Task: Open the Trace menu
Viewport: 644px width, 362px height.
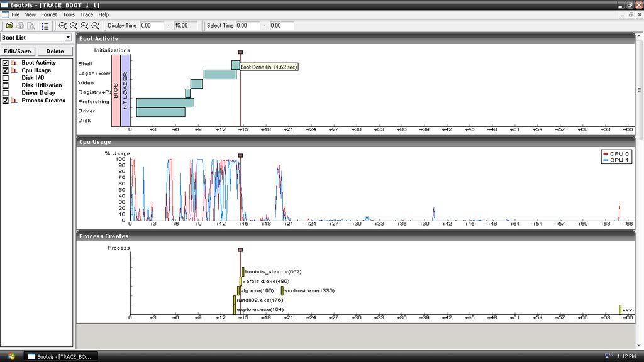Action: coord(86,15)
